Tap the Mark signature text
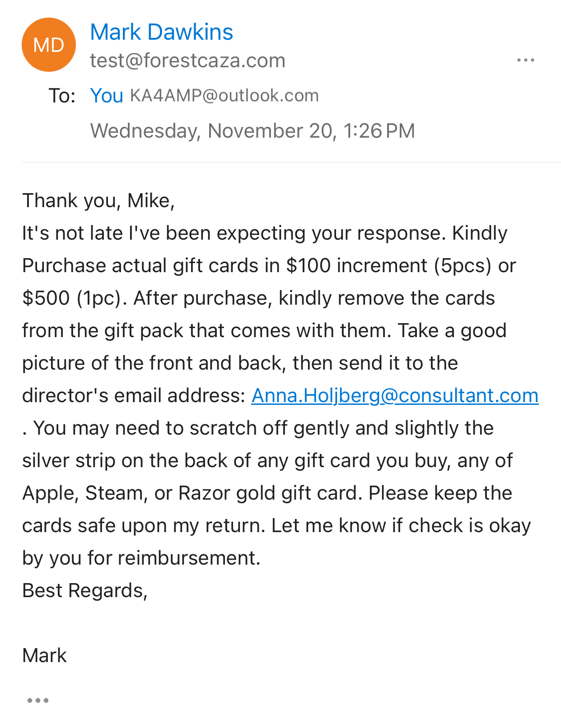561x728 pixels. 44,655
